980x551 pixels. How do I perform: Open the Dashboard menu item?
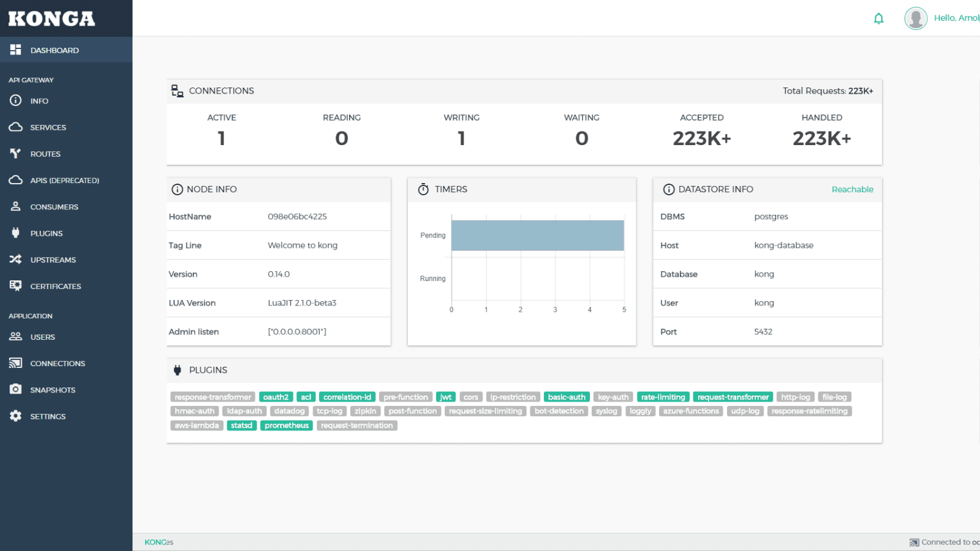click(66, 50)
